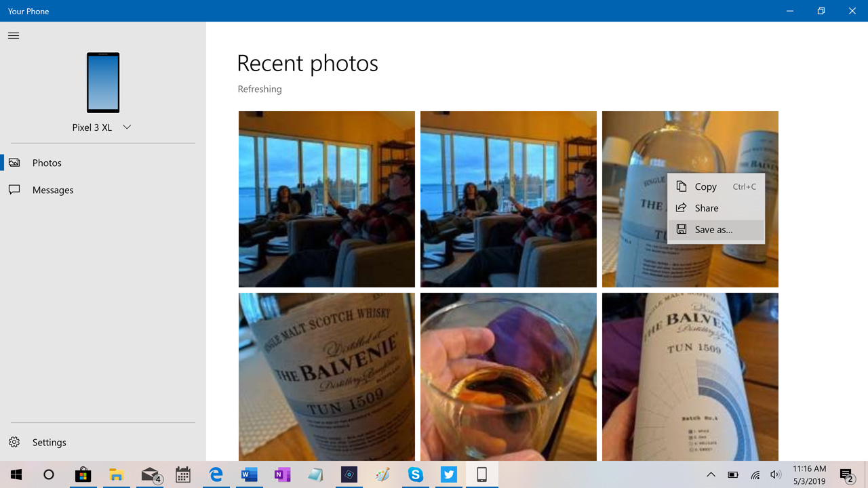The width and height of the screenshot is (868, 488).
Task: Open the whisky glass in hand photo
Action: pos(509,377)
